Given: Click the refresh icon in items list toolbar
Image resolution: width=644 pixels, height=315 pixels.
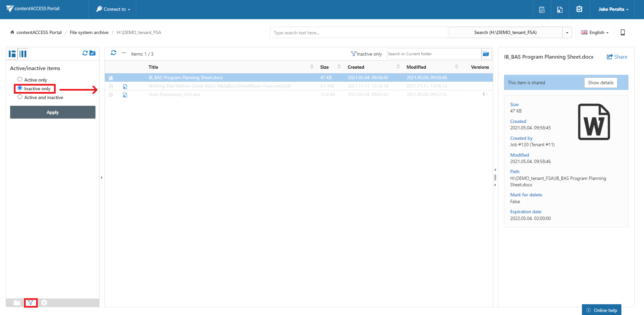Looking at the screenshot, I should pyautogui.click(x=113, y=53).
